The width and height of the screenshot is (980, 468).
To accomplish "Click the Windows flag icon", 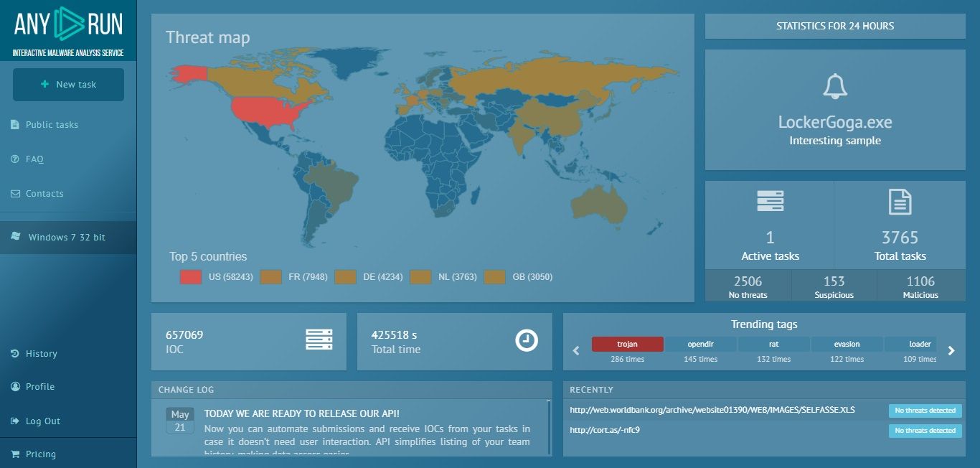I will (x=15, y=236).
